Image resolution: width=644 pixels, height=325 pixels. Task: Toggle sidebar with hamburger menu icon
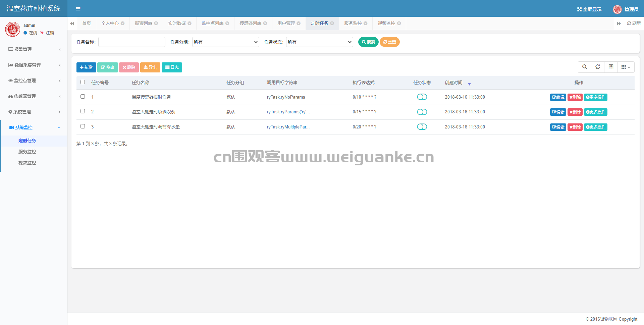click(78, 9)
